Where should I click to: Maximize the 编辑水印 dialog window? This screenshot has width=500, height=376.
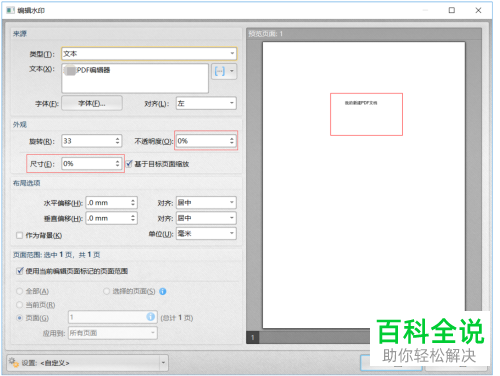pos(452,10)
